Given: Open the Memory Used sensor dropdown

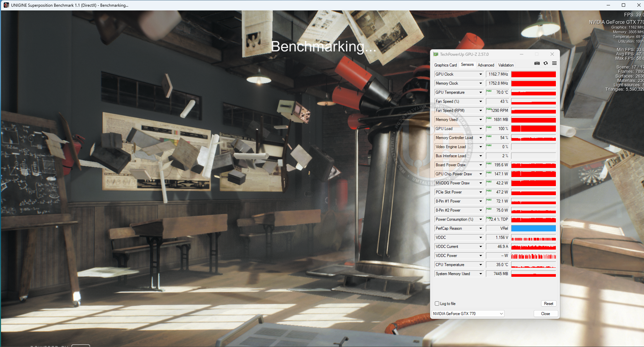Looking at the screenshot, I should (x=481, y=120).
